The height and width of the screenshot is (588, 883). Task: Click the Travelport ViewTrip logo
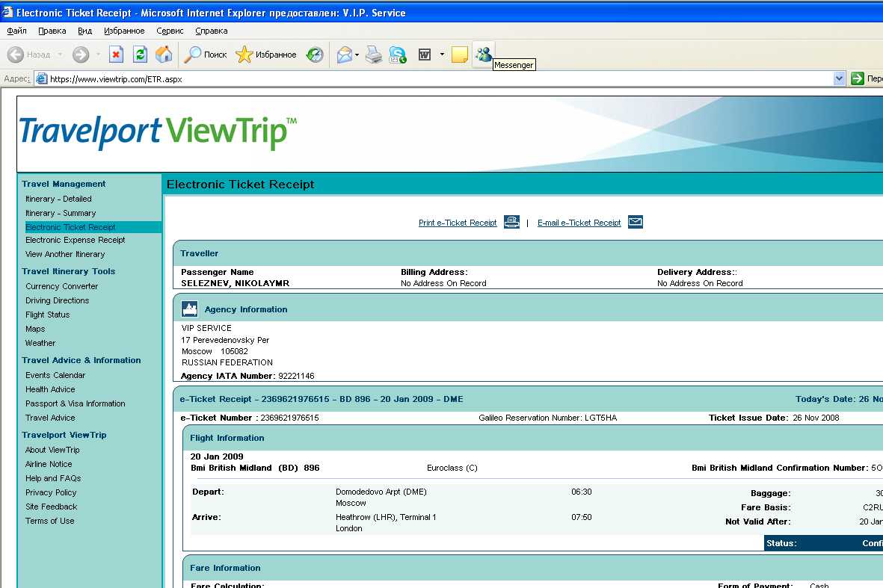[x=158, y=131]
